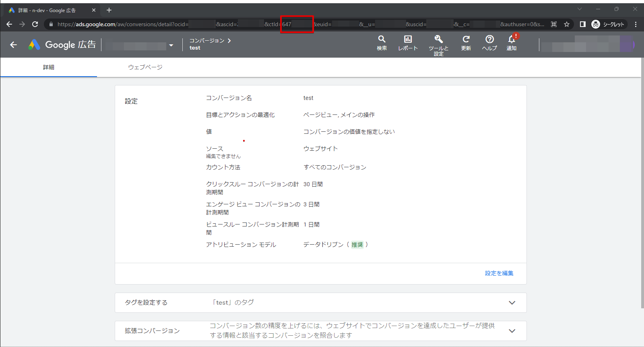This screenshot has width=644, height=347.
Task: Click the 推奨 badge
Action: click(x=357, y=245)
